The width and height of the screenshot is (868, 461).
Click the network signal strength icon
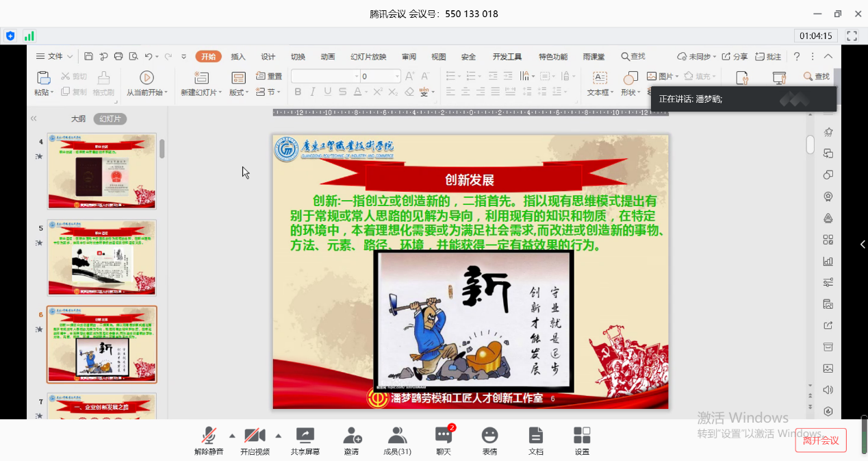[29, 36]
